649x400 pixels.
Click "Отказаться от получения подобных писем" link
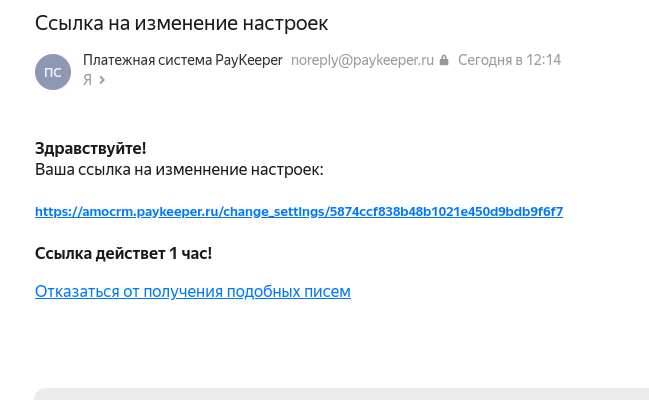[x=193, y=292]
